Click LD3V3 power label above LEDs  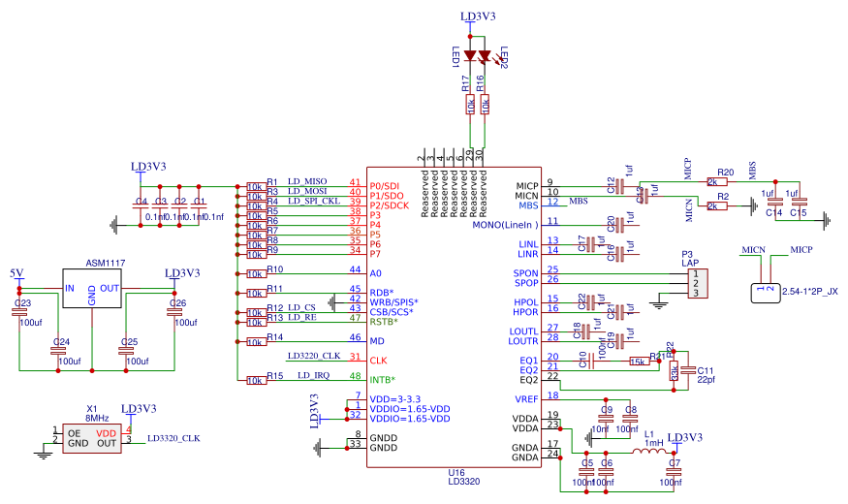[478, 16]
